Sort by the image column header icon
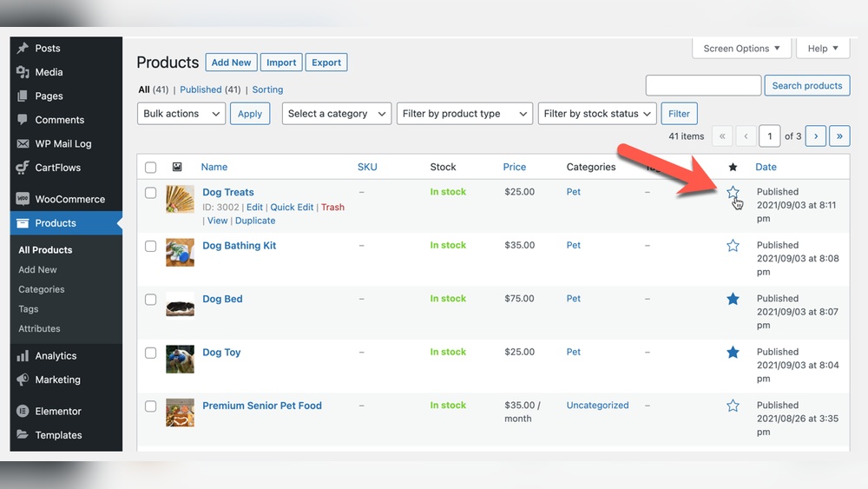Viewport: 868px width, 489px height. click(x=177, y=167)
